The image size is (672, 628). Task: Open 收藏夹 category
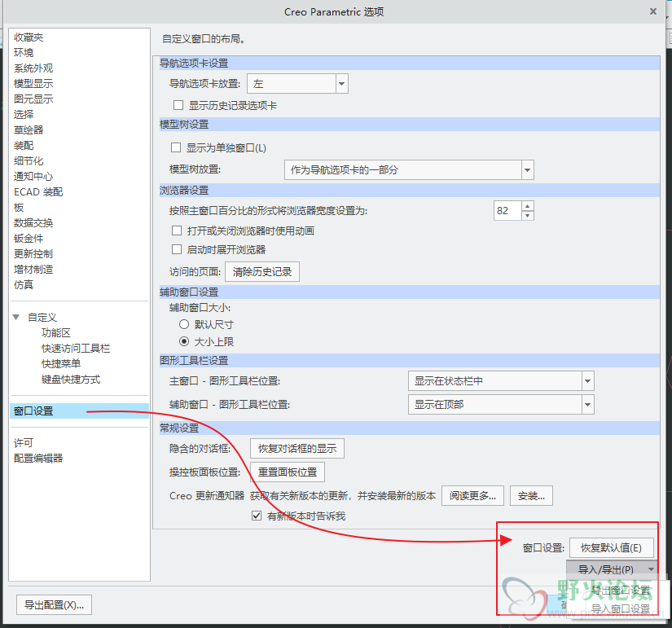pos(29,37)
